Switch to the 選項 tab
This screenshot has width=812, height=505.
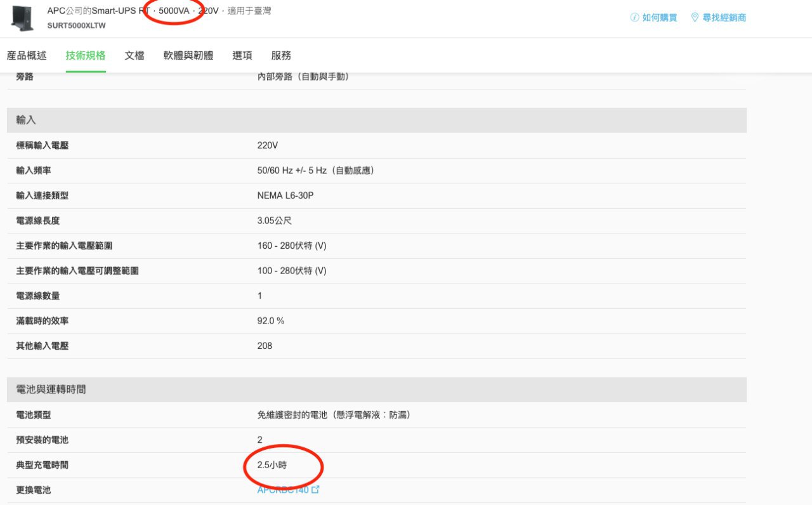tap(242, 56)
